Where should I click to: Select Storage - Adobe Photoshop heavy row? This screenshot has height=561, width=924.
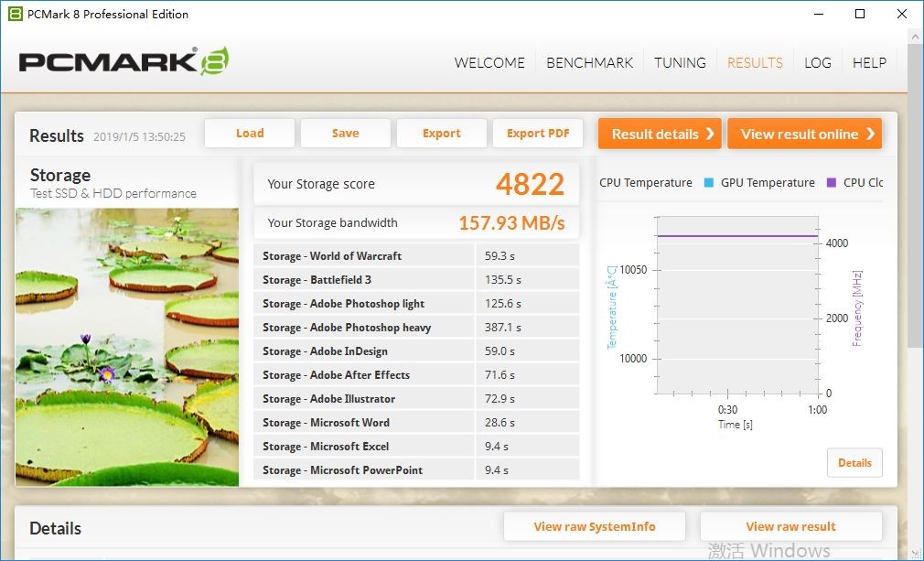(x=416, y=327)
